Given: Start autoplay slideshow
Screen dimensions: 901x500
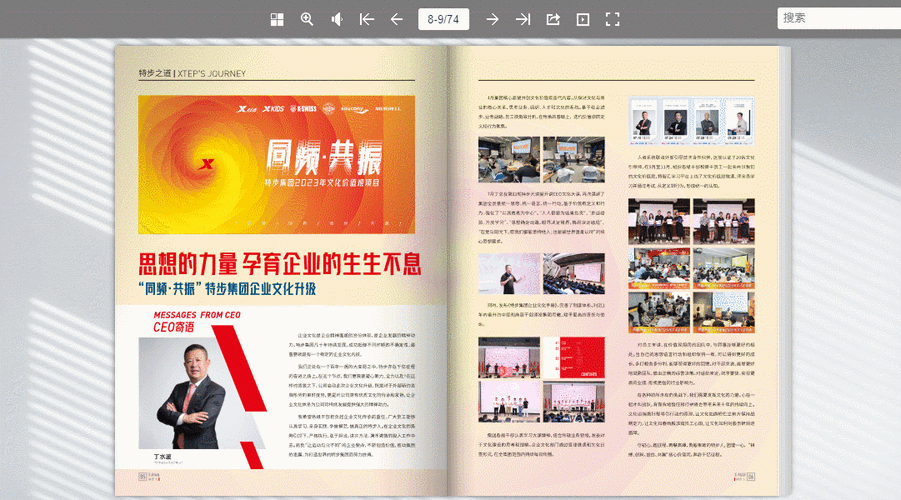Looking at the screenshot, I should pos(583,20).
